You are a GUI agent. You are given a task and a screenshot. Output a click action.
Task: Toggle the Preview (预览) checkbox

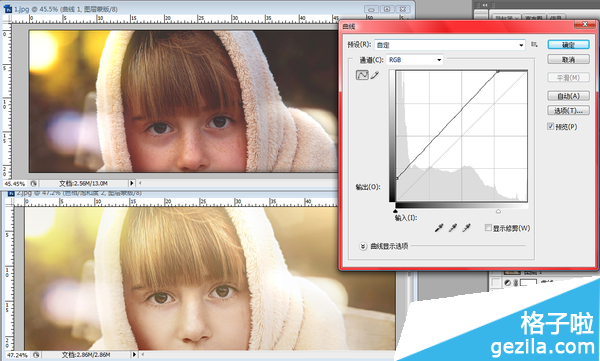(551, 126)
